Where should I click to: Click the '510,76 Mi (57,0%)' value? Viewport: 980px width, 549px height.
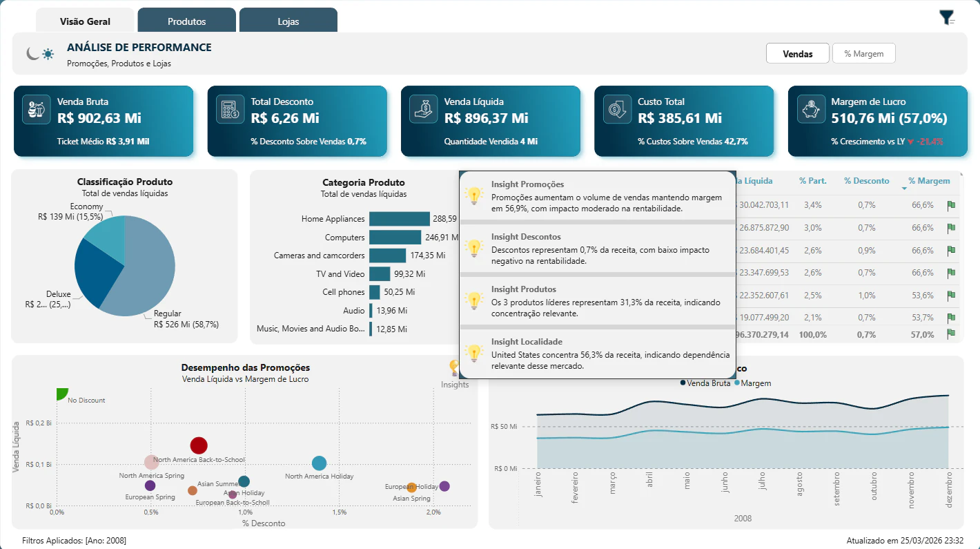(889, 118)
